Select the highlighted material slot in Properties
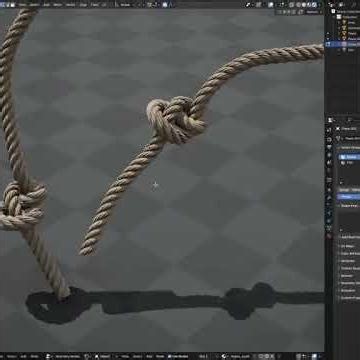 (x=349, y=157)
